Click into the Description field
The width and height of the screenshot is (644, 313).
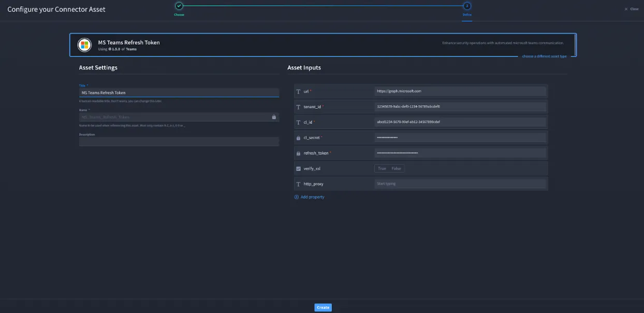179,141
